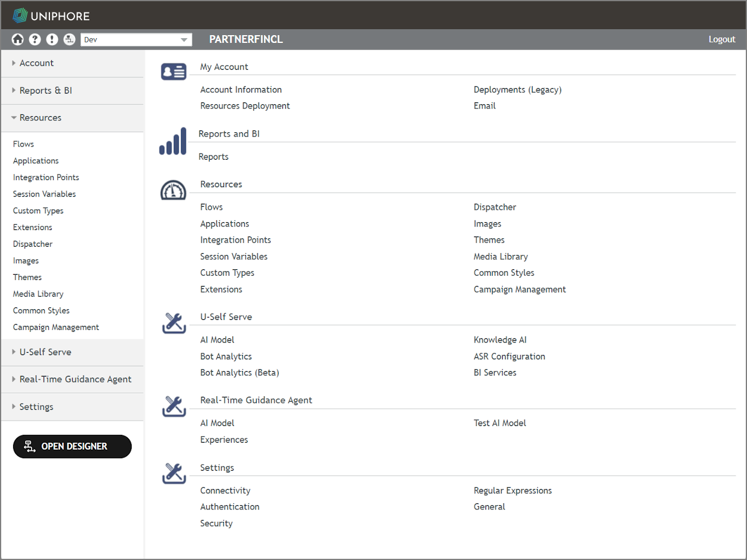Open ASR Configuration link
Screen dimensions: 747x560
[509, 357]
